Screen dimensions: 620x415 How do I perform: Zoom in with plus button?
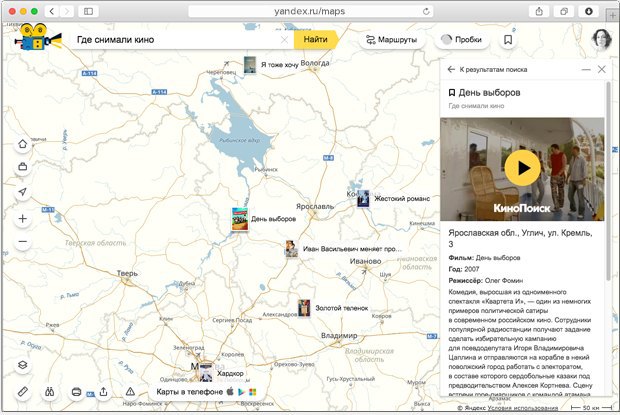23,219
